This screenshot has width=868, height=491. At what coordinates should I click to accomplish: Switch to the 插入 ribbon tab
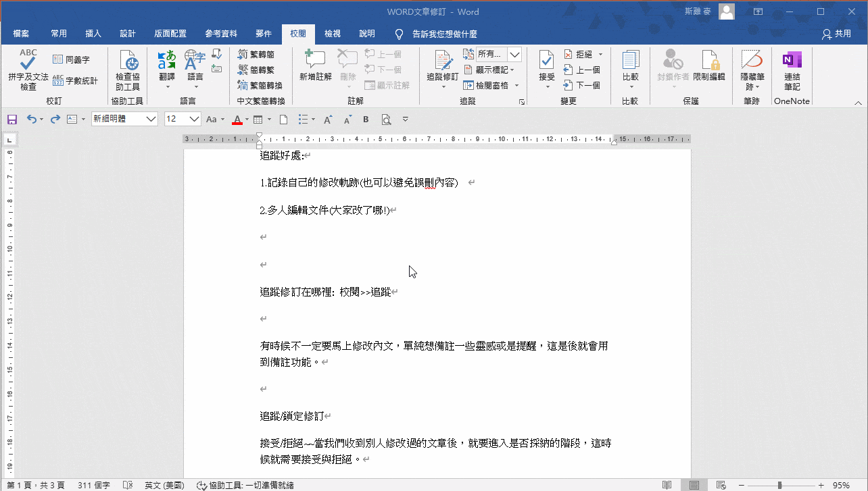[x=93, y=34]
